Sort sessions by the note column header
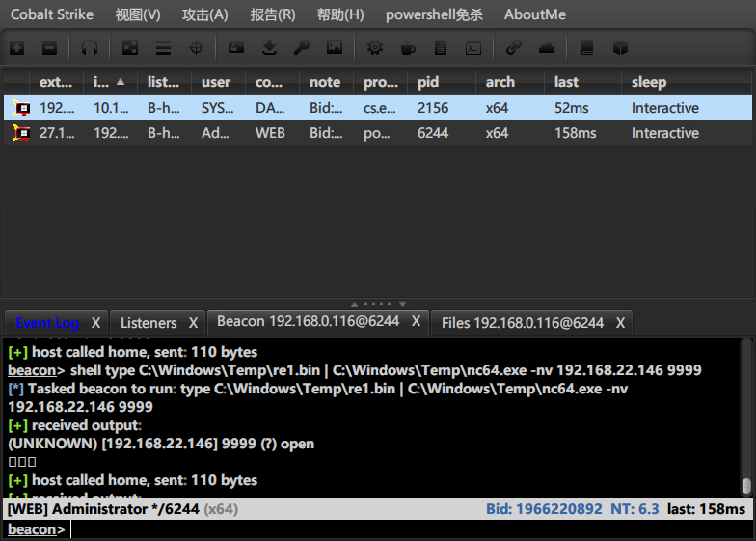Viewport: 756px width, 541px height. [x=326, y=82]
